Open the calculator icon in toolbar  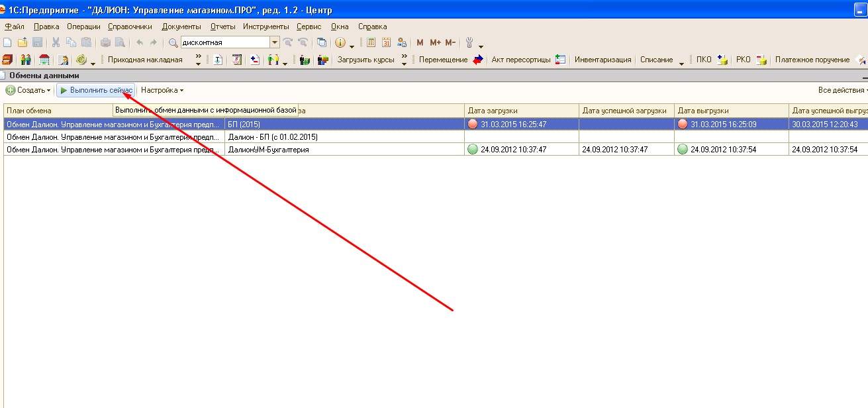[x=371, y=42]
